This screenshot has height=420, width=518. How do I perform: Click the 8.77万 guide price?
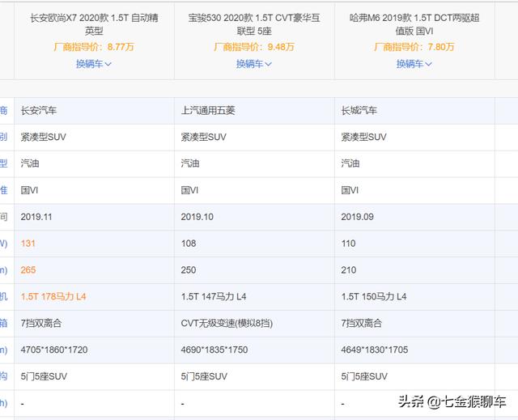click(121, 47)
